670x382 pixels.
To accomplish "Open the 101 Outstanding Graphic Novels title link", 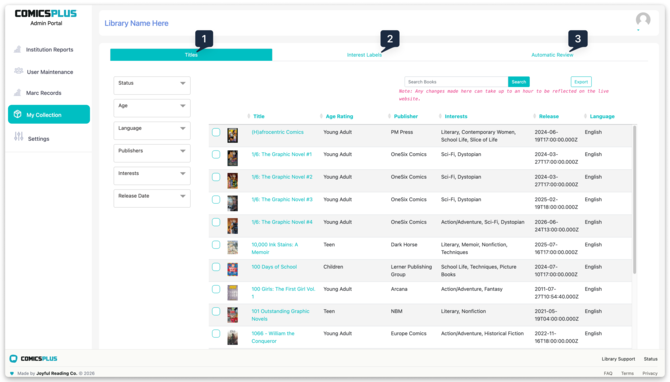I will point(280,315).
